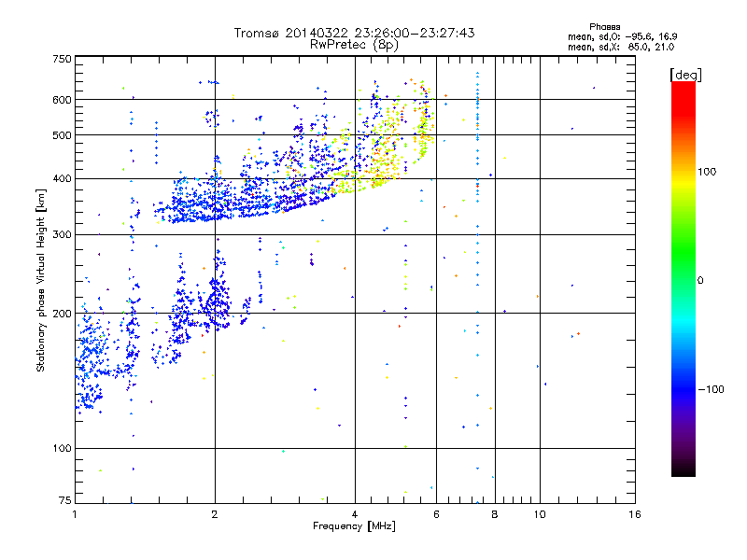Image resolution: width=747 pixels, height=560 pixels.
Task: Click 'mean, sd,O: -95.6, 16.9' statistics line
Action: coord(622,36)
